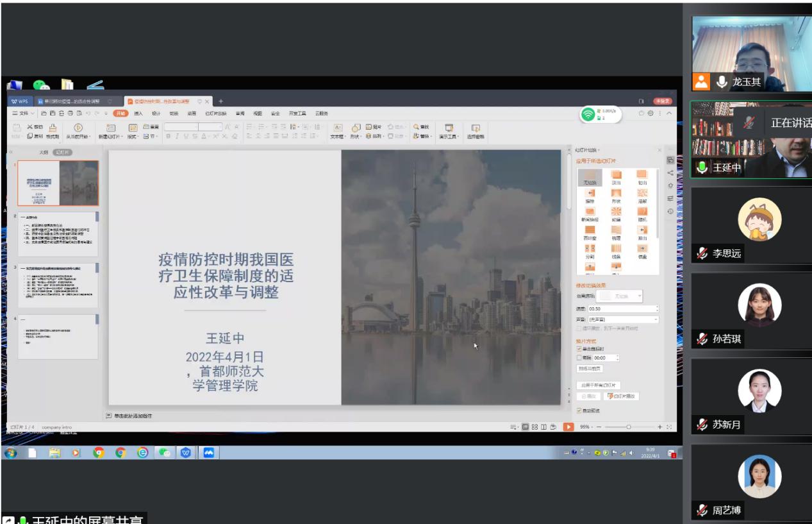Toggle the 'on mouse click' advance checkbox
812x524 pixels.
(579, 349)
